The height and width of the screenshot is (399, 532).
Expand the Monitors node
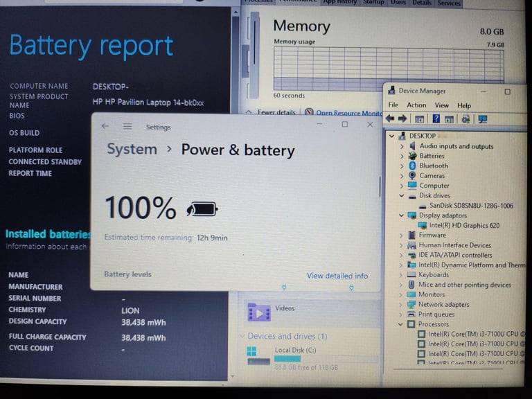coord(401,294)
